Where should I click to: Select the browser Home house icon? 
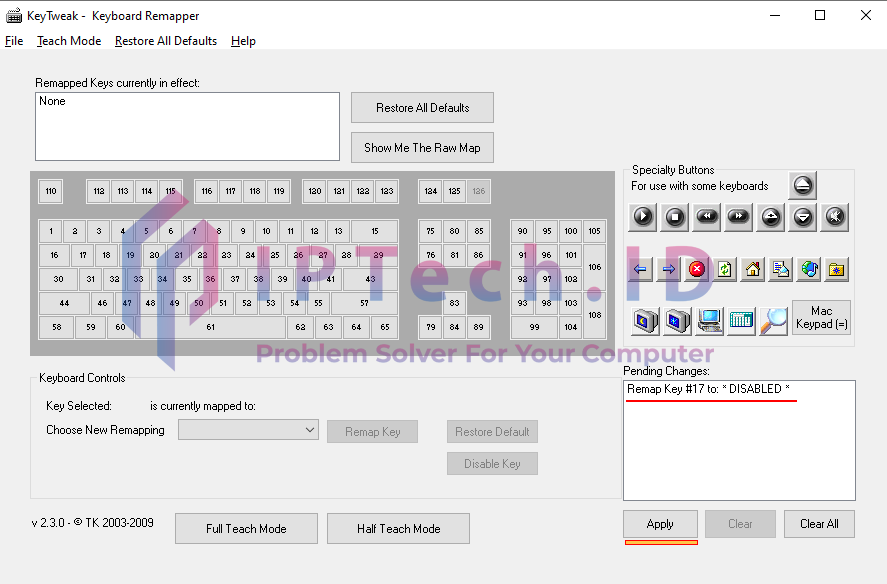(753, 269)
